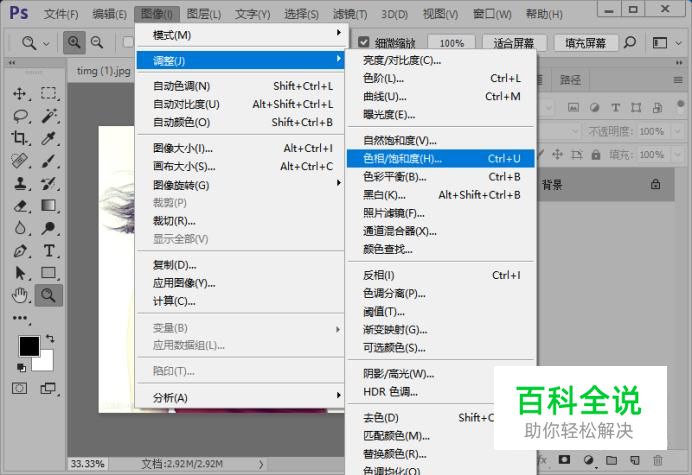This screenshot has height=475, width=692.
Task: Select the Brush tool
Action: [49, 161]
